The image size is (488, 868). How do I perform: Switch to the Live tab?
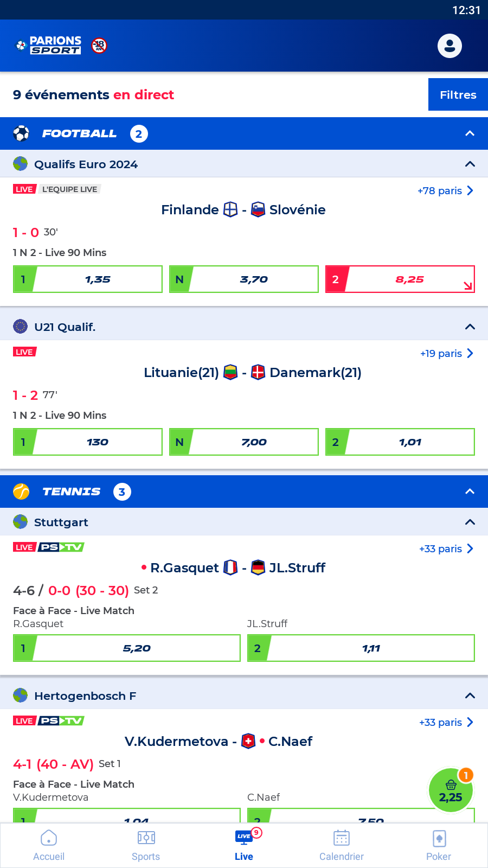244,845
